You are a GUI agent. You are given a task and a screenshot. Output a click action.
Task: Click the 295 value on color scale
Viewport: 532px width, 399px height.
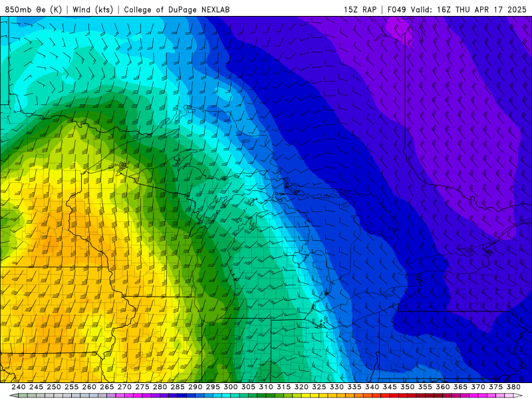(x=213, y=387)
